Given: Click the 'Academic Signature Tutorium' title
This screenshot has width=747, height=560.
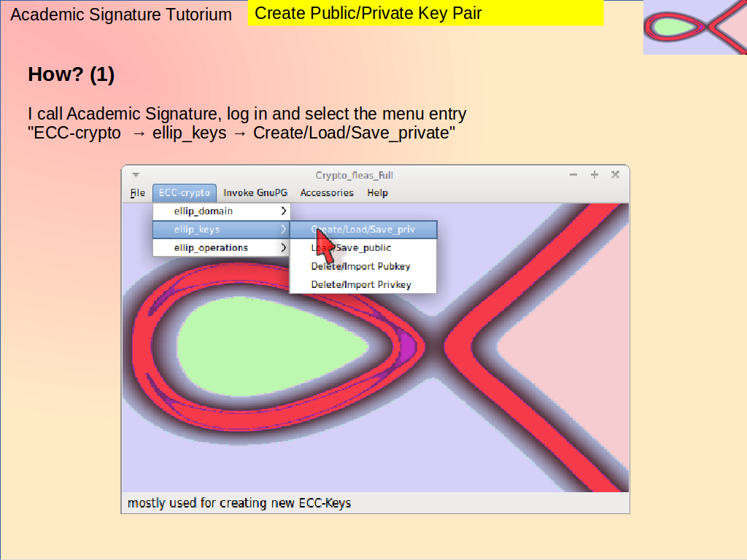Looking at the screenshot, I should pos(121,15).
